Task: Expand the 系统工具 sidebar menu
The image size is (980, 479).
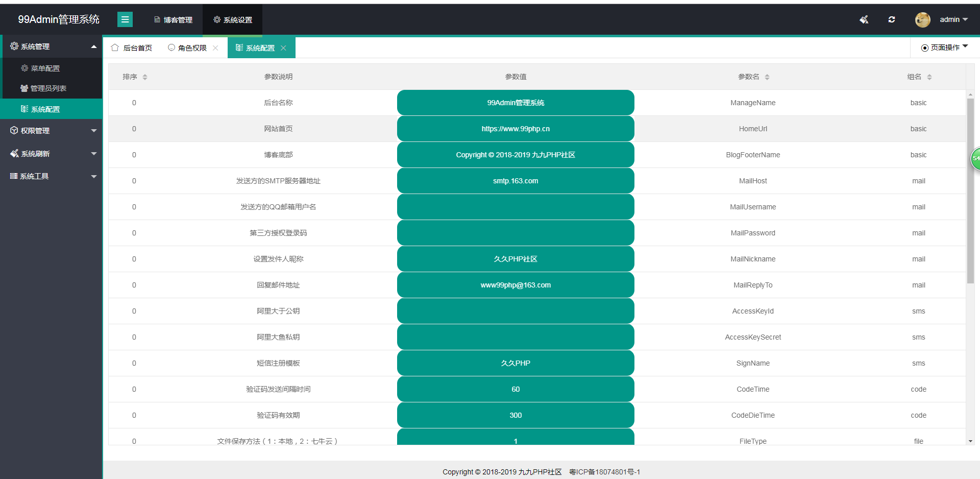Action: [x=51, y=176]
